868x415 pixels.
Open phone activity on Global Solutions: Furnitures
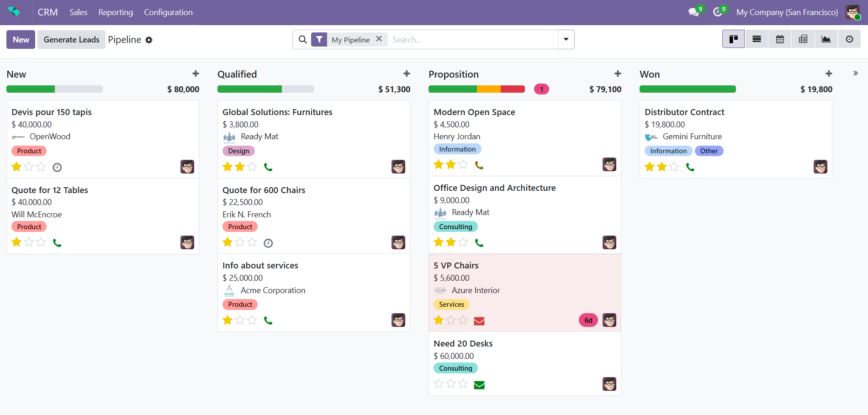[x=268, y=168]
